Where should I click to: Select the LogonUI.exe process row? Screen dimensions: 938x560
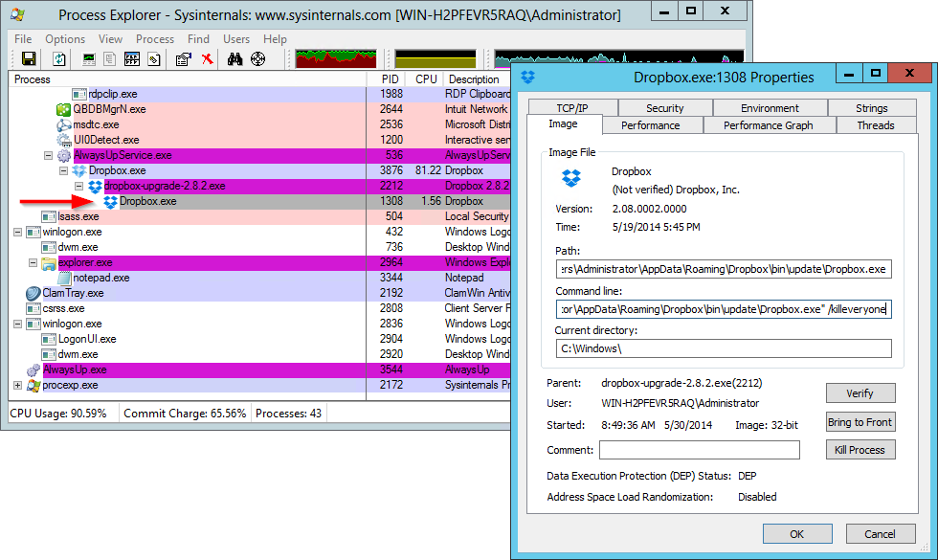tap(260, 339)
